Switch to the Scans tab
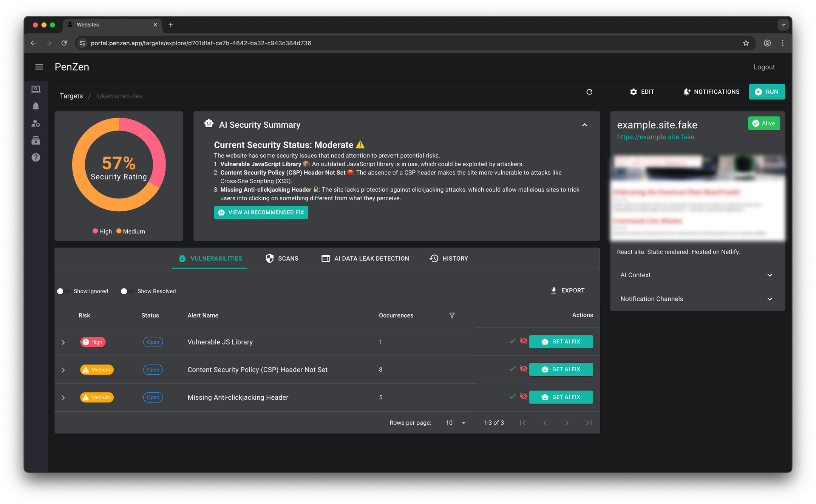This screenshot has width=816, height=504. coord(282,258)
